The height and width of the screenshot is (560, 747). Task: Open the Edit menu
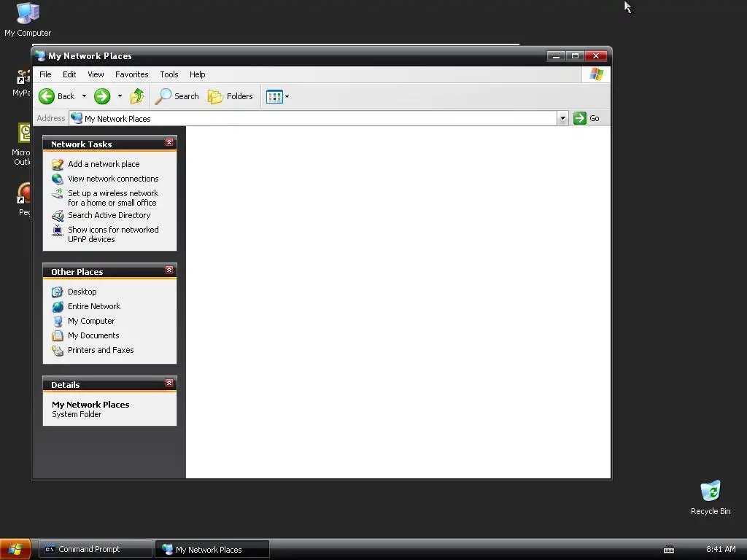click(x=69, y=74)
